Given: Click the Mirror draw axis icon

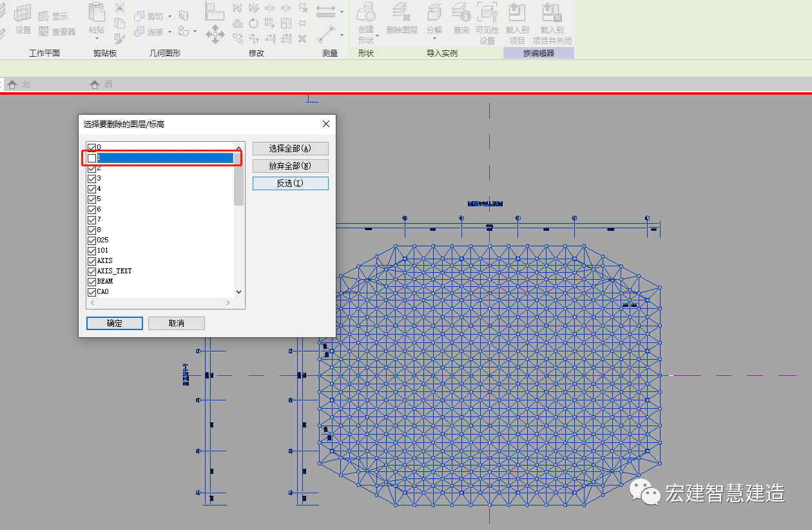Looking at the screenshot, I should point(253,8).
